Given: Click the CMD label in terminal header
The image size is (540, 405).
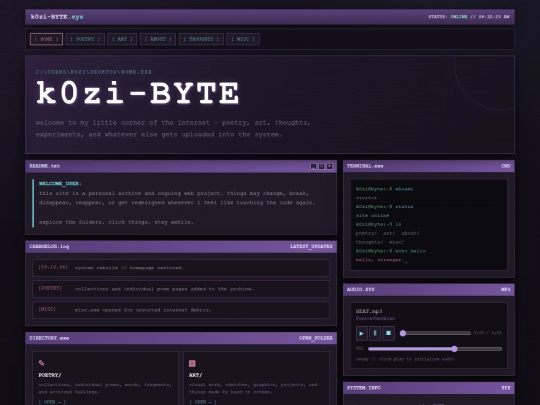Looking at the screenshot, I should pyautogui.click(x=506, y=166).
